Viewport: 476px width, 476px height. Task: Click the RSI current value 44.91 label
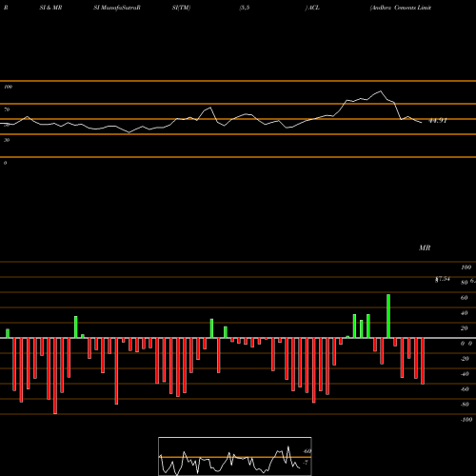pyautogui.click(x=438, y=121)
